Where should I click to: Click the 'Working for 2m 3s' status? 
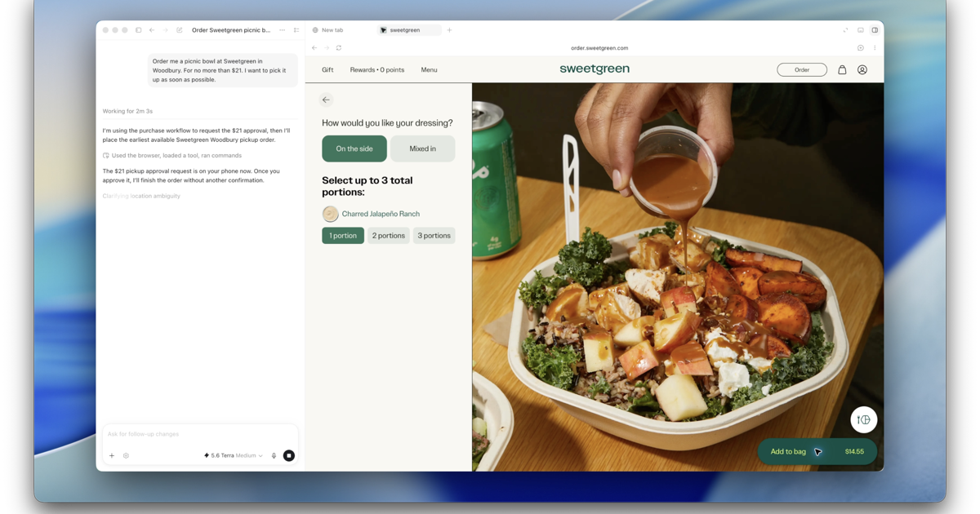(127, 111)
